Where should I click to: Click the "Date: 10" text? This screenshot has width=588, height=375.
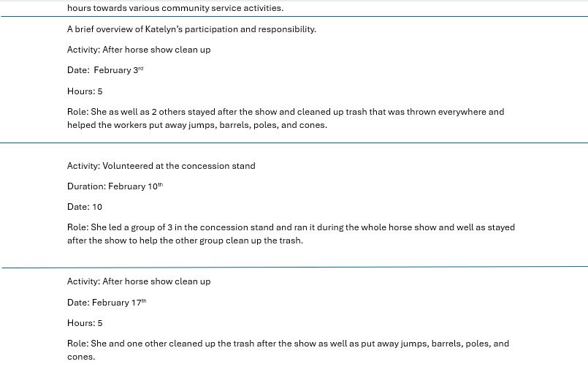[85, 207]
